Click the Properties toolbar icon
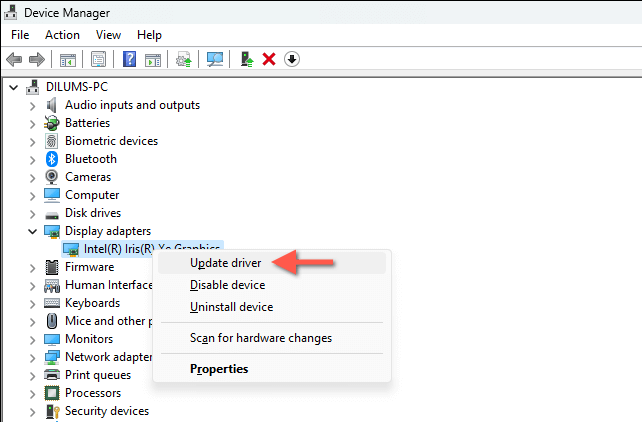Viewport: 642px width, 422px height. point(98,59)
